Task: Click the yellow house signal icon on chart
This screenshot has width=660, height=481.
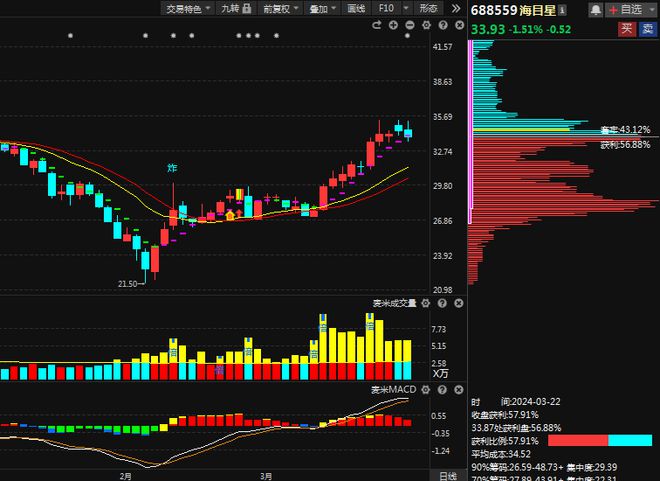Action: pos(230,215)
